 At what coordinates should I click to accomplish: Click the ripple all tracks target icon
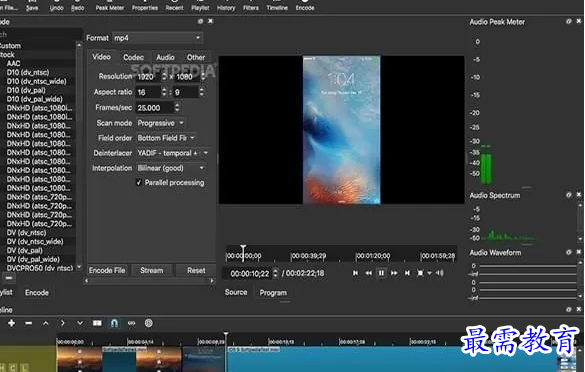[148, 323]
